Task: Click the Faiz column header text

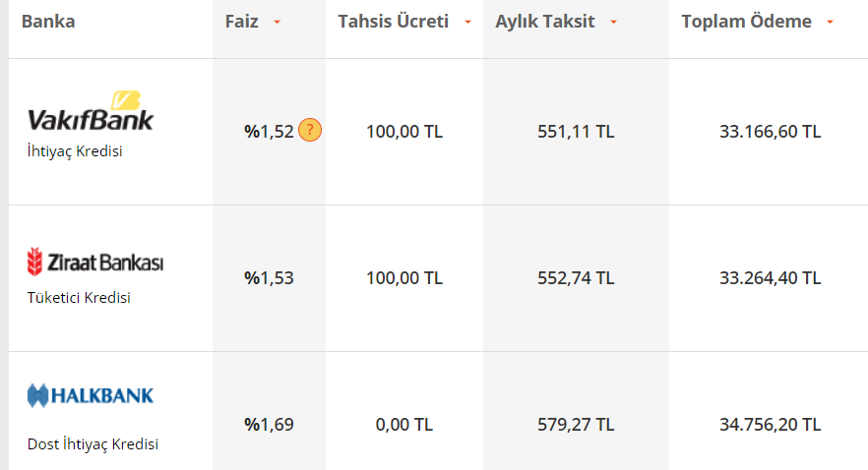Action: click(x=241, y=21)
